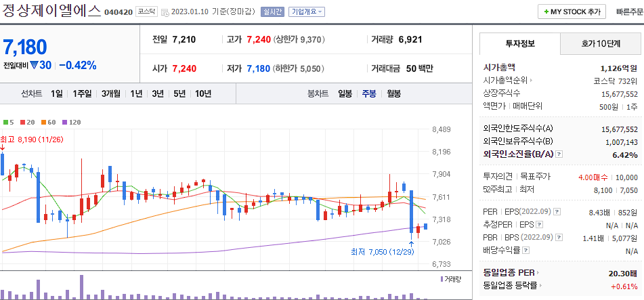Screen dimensions: 644x300
Task: Click the 상장주식수 label
Action: click(x=502, y=93)
